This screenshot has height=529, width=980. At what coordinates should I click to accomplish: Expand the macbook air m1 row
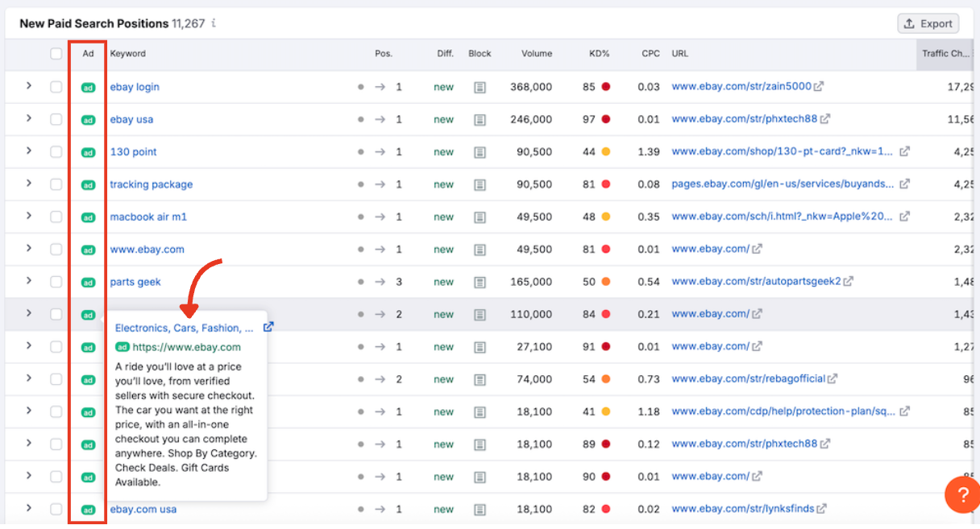31,216
